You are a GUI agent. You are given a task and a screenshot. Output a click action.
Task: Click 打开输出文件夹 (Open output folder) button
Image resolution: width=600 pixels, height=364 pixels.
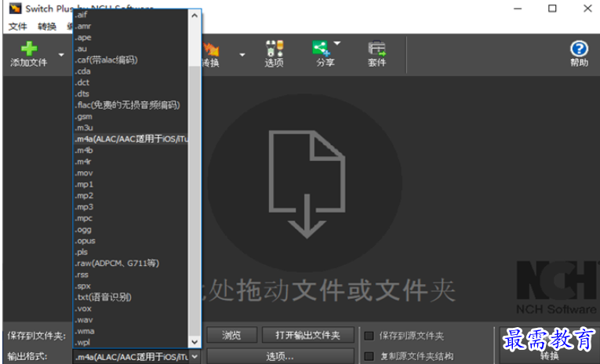click(x=308, y=335)
